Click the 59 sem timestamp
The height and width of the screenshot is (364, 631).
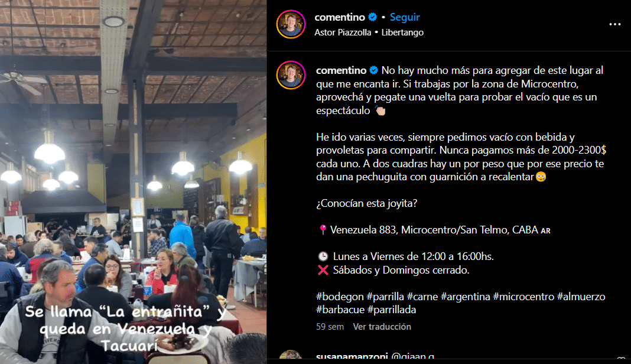click(330, 327)
